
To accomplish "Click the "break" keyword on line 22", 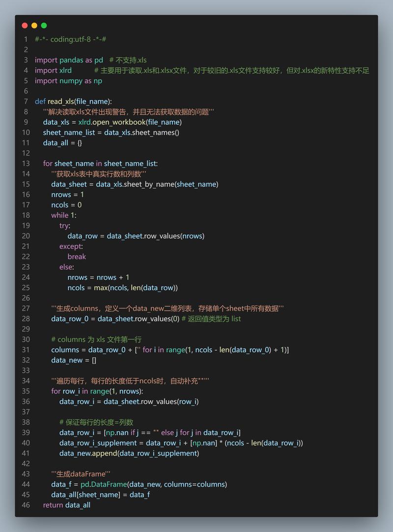I will coord(77,256).
